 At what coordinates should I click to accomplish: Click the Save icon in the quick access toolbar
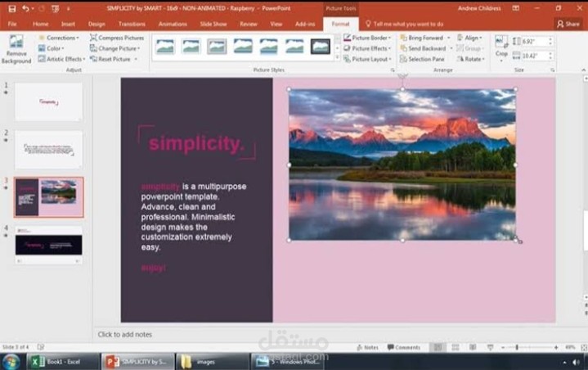coord(12,8)
